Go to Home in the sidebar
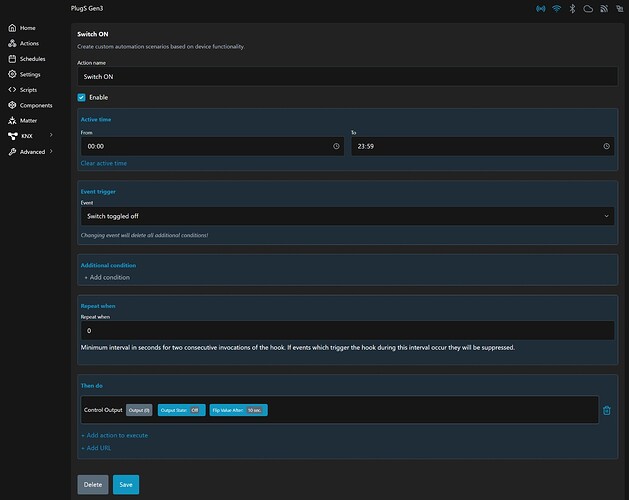The height and width of the screenshot is (500, 629). click(28, 28)
